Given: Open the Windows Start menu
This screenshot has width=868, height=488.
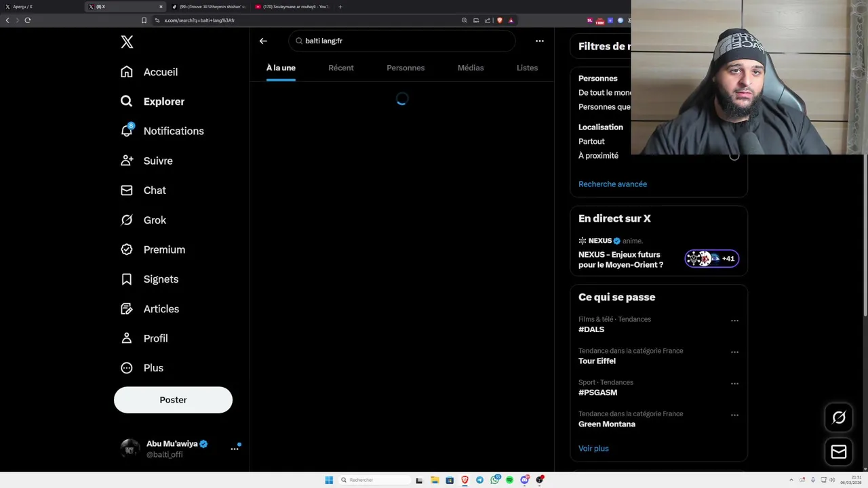Looking at the screenshot, I should pyautogui.click(x=329, y=480).
